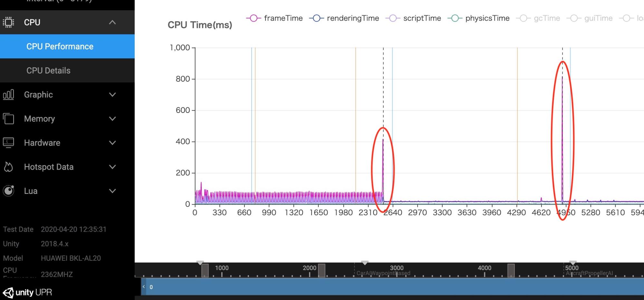Click the Model label
The width and height of the screenshot is (644, 300).
(x=13, y=258)
